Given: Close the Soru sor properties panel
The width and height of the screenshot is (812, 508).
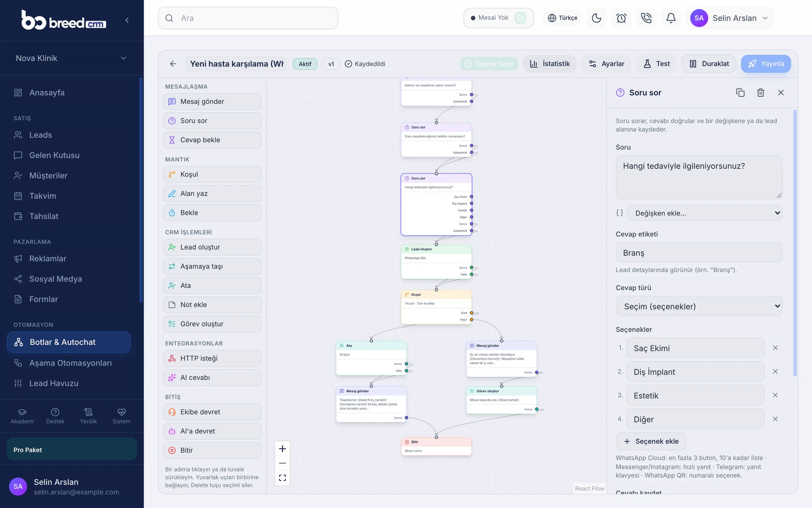Looking at the screenshot, I should (781, 92).
